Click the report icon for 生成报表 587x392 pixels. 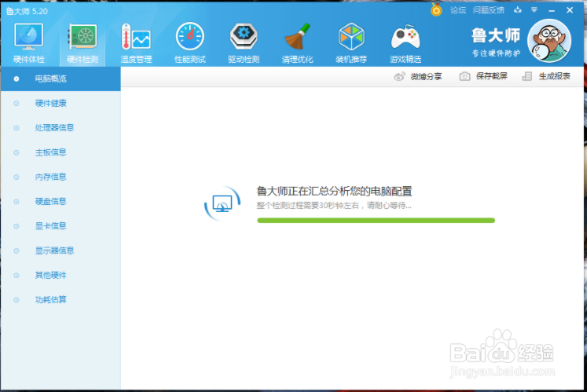coord(527,76)
